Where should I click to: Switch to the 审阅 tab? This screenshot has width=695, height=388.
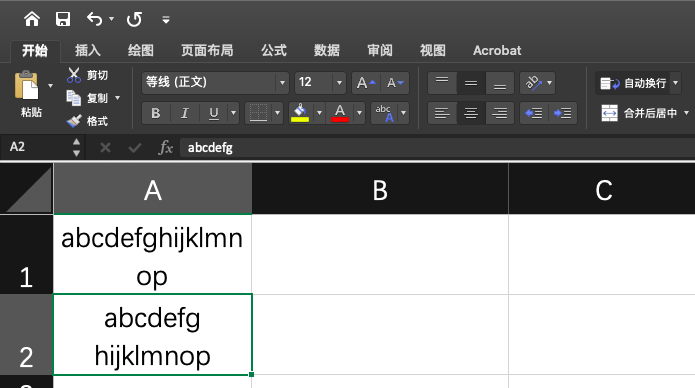pos(380,51)
